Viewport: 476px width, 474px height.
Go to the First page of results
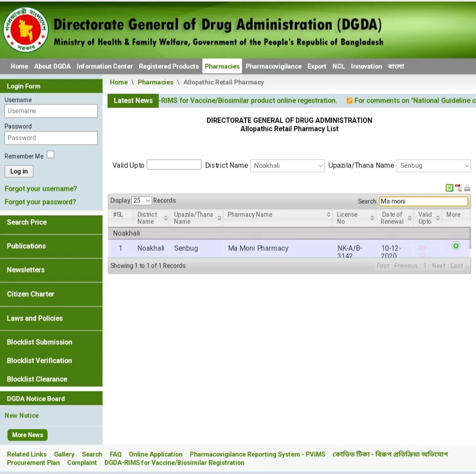pyautogui.click(x=383, y=266)
